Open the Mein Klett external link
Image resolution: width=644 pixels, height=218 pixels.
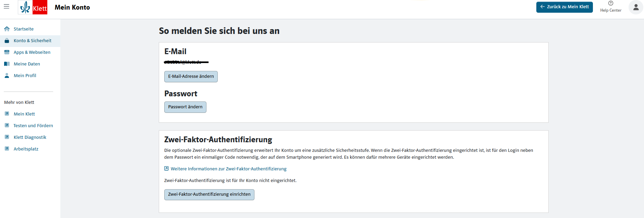(24, 114)
